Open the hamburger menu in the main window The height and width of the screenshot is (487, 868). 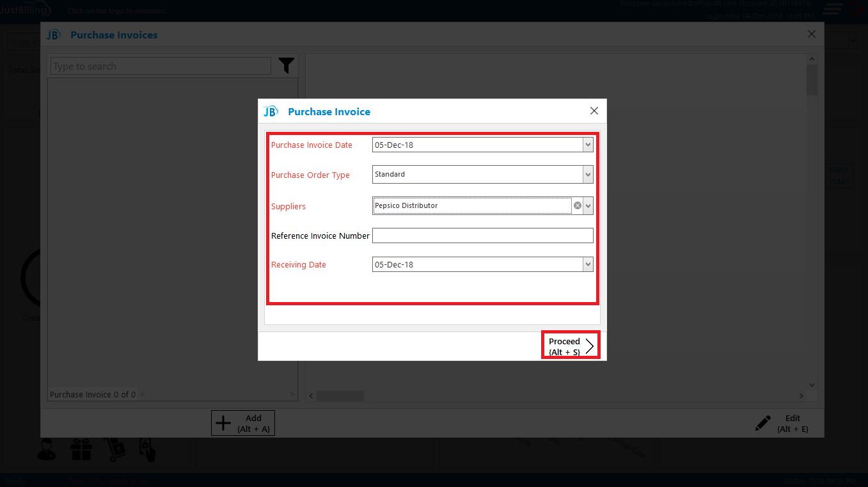pos(832,9)
